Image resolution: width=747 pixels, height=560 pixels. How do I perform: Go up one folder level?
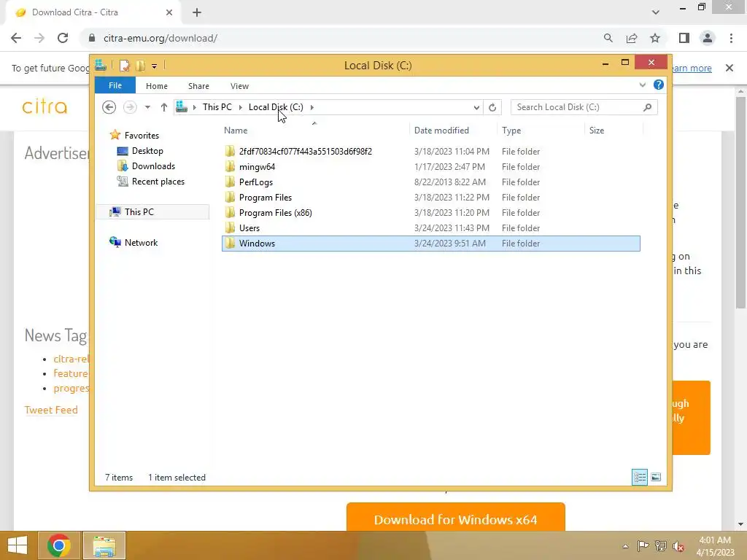pyautogui.click(x=164, y=107)
